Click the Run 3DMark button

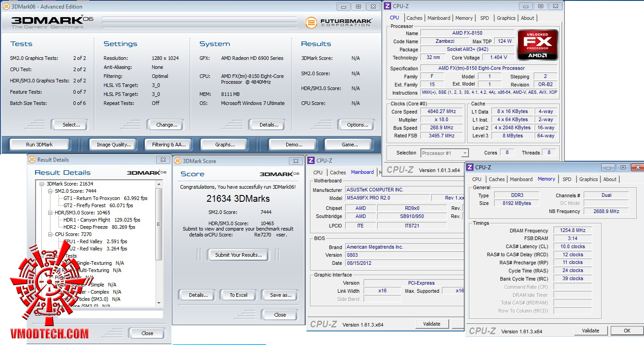click(39, 145)
